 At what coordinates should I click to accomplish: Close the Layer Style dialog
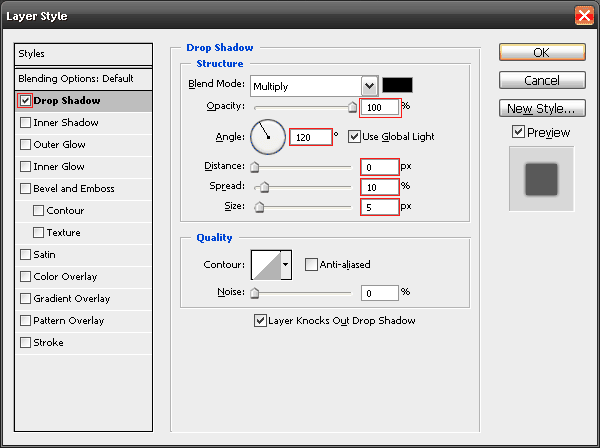coord(583,15)
